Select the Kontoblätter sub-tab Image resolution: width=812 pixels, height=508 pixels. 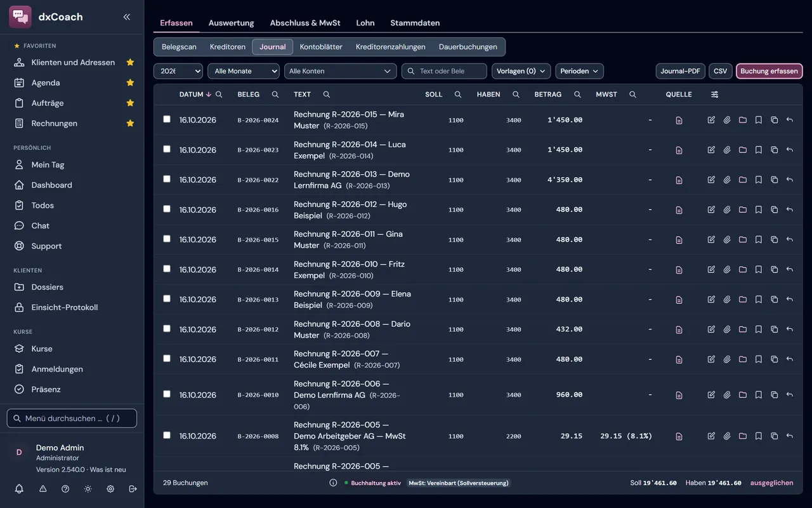(x=321, y=47)
